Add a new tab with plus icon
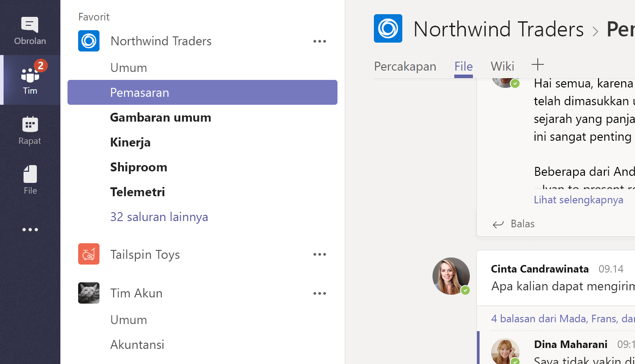Screen dimensions: 635x364 coord(538,65)
